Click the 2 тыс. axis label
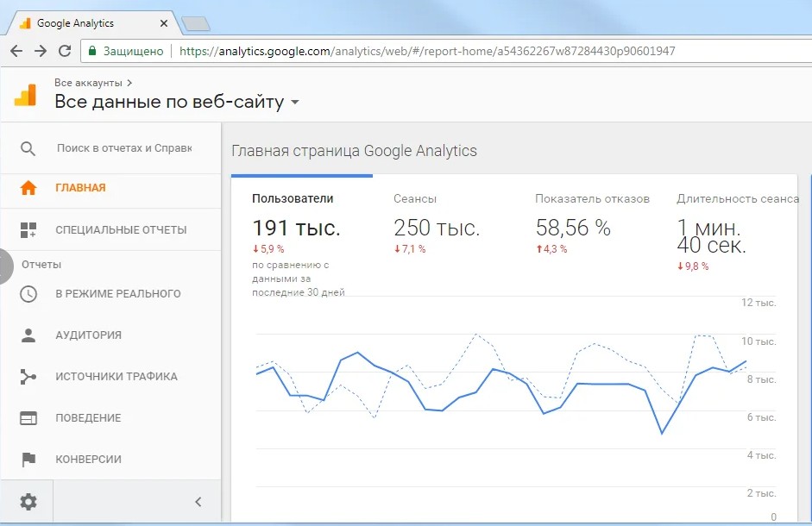Viewport: 812px width, 526px height. pos(761,493)
